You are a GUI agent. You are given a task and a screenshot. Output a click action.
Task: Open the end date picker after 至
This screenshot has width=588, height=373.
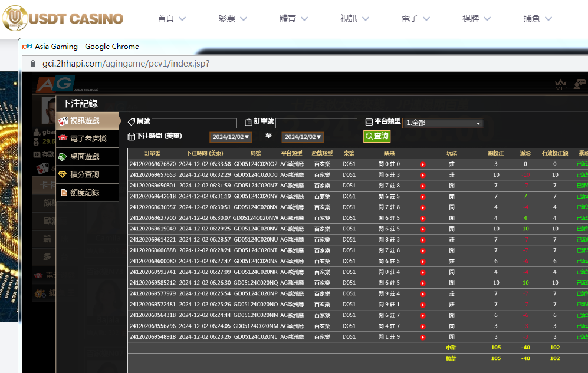click(x=303, y=137)
